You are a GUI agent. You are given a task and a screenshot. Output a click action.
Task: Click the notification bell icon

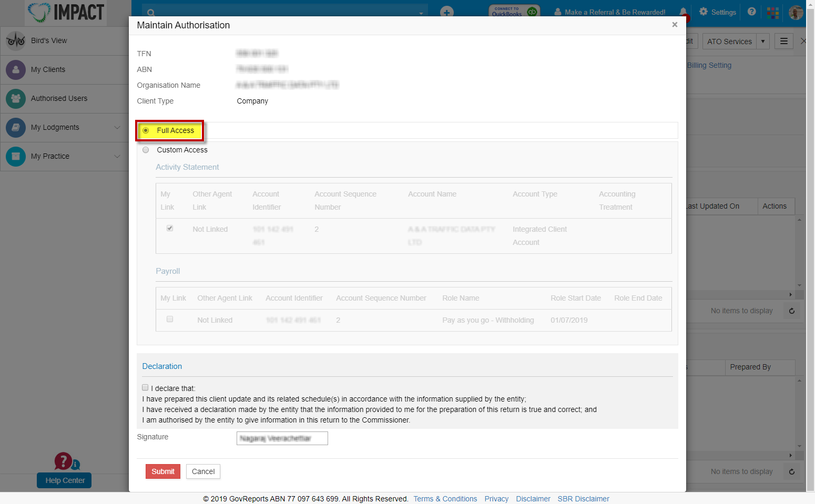tap(682, 12)
